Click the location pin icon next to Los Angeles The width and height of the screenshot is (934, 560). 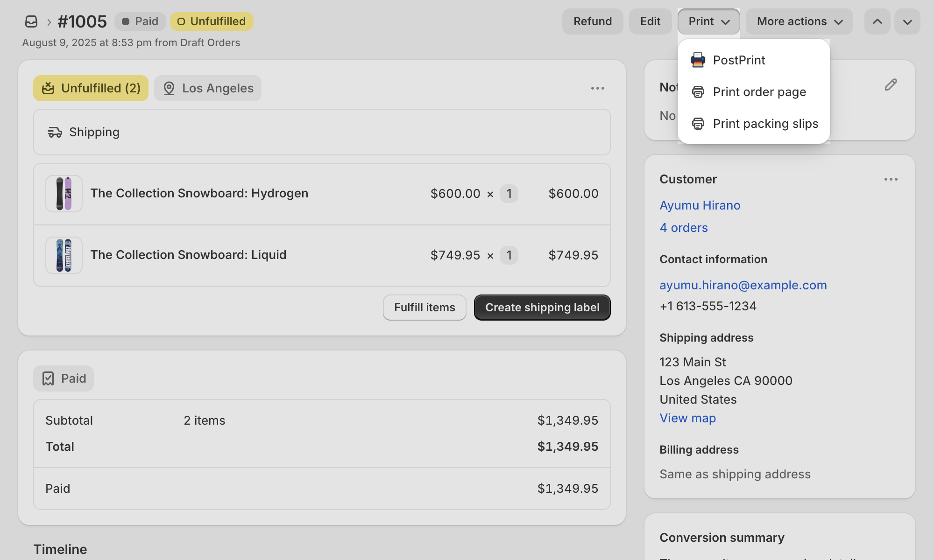coord(169,88)
